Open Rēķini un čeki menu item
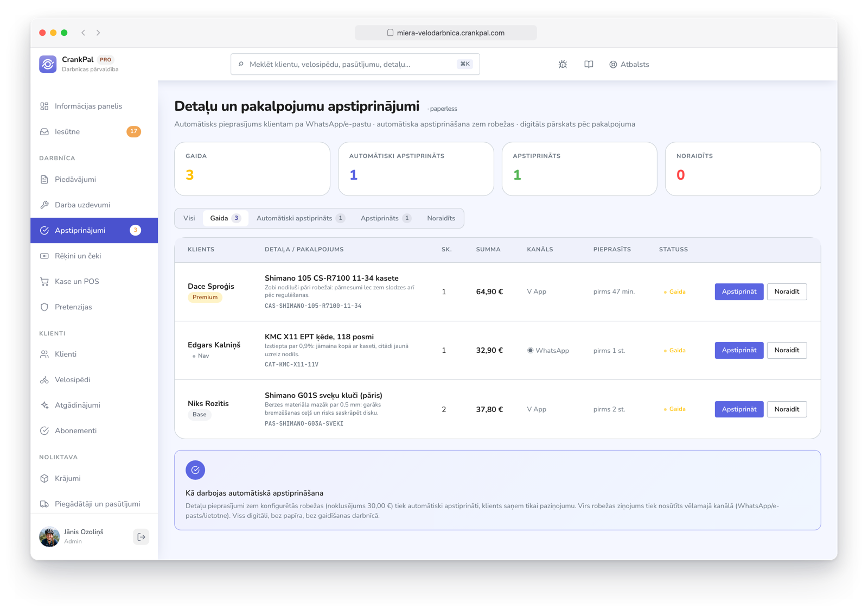 point(94,256)
